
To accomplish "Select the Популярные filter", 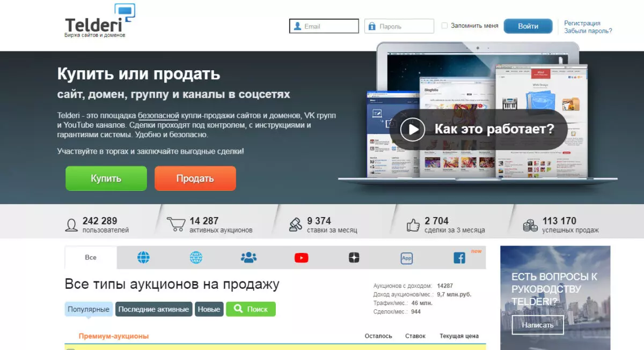I will coord(89,309).
